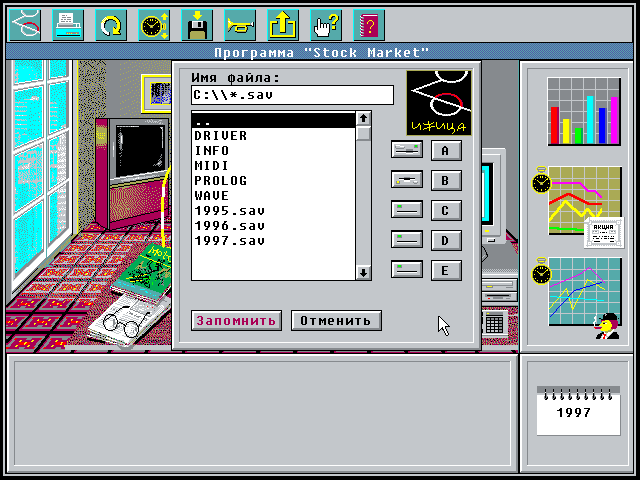Click the trumpet sound icon

tap(240, 25)
